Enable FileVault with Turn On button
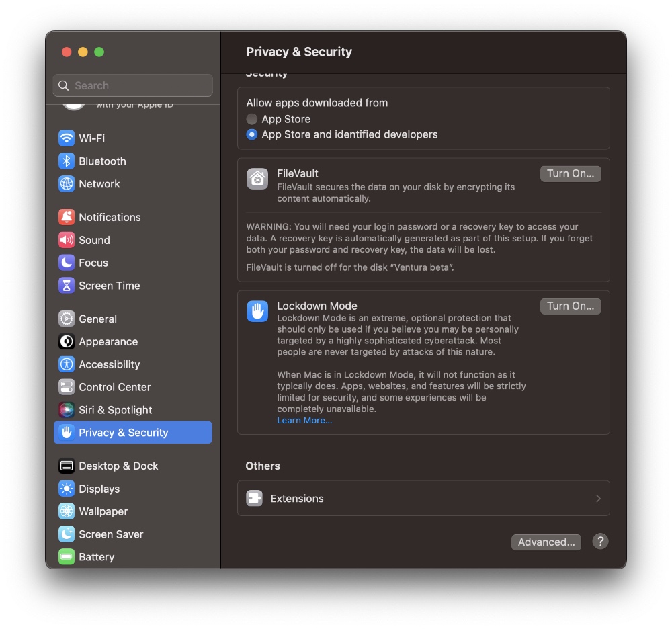672x629 pixels. coord(570,173)
